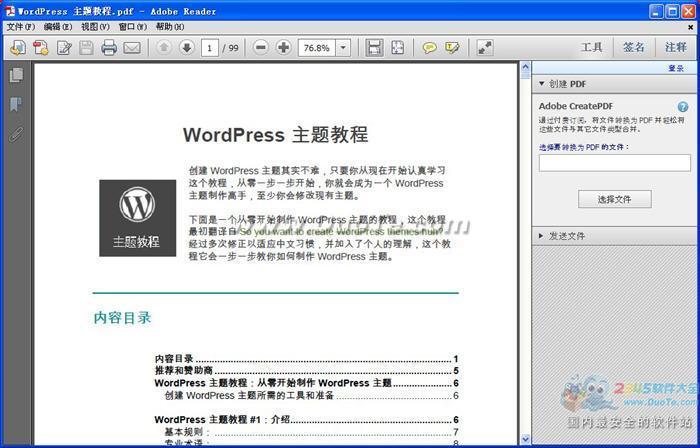
Task: Click WordPress 主题教程 #1：介绍 entry
Action: 306,419
